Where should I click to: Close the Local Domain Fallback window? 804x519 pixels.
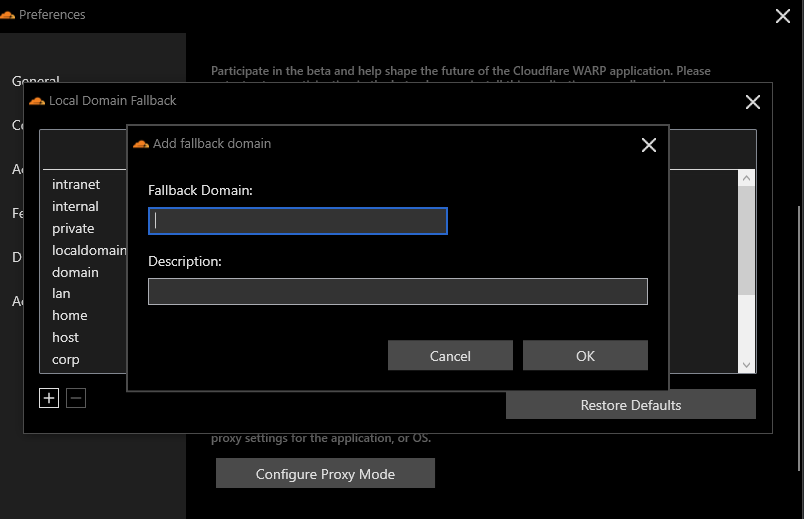point(752,102)
